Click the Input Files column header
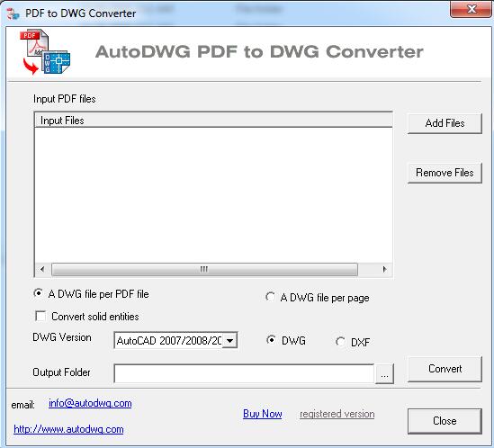494x448 pixels. click(x=213, y=121)
